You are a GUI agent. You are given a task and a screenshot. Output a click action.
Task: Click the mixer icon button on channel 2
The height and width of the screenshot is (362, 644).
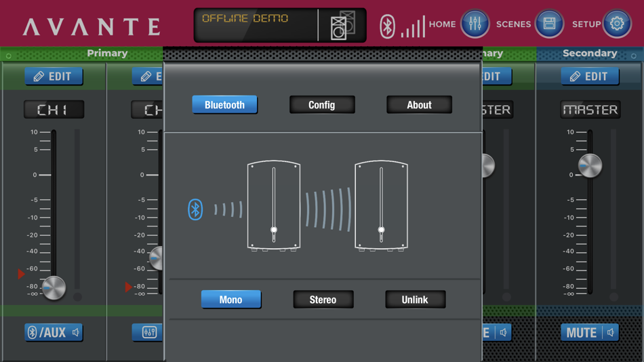click(148, 332)
